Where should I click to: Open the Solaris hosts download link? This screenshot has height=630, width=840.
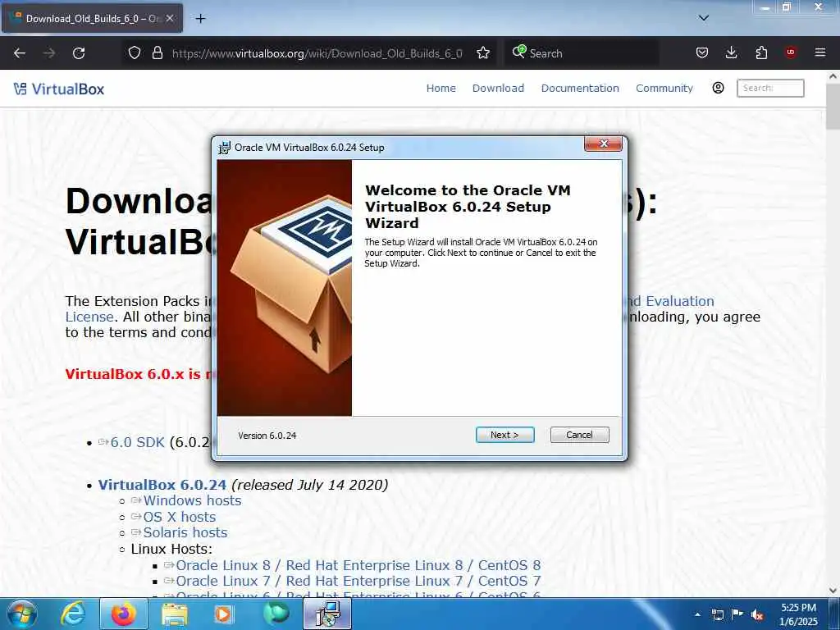(185, 532)
